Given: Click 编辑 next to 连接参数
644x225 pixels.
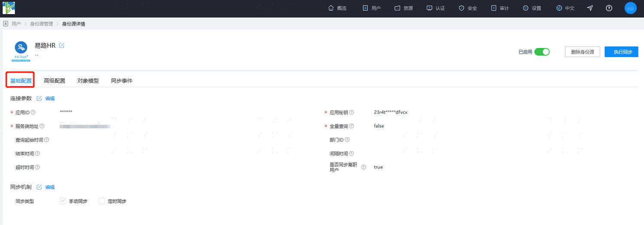Looking at the screenshot, I should coord(50,99).
